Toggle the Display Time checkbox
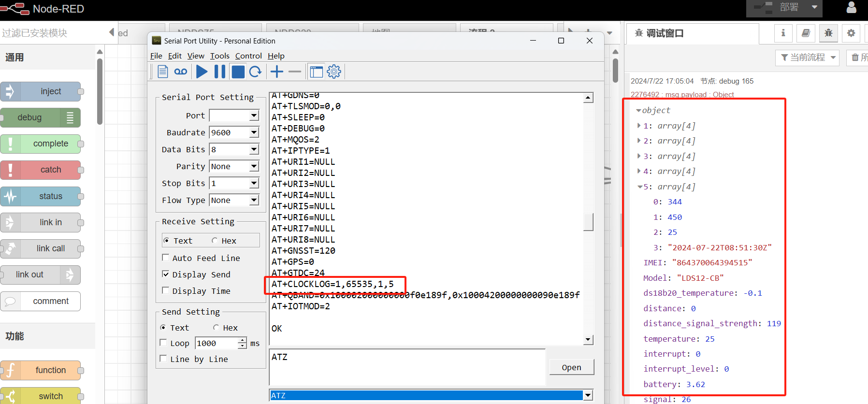 (x=166, y=290)
